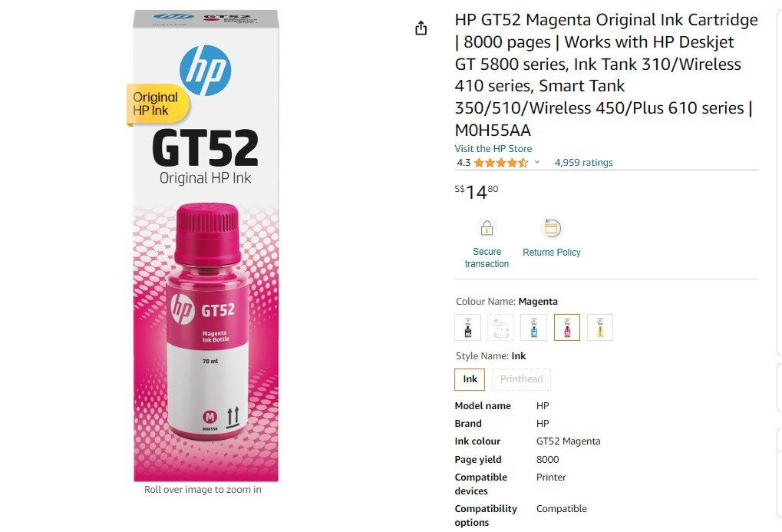Click the Secure transaction padlock icon
This screenshot has height=532, width=782.
pos(487,228)
